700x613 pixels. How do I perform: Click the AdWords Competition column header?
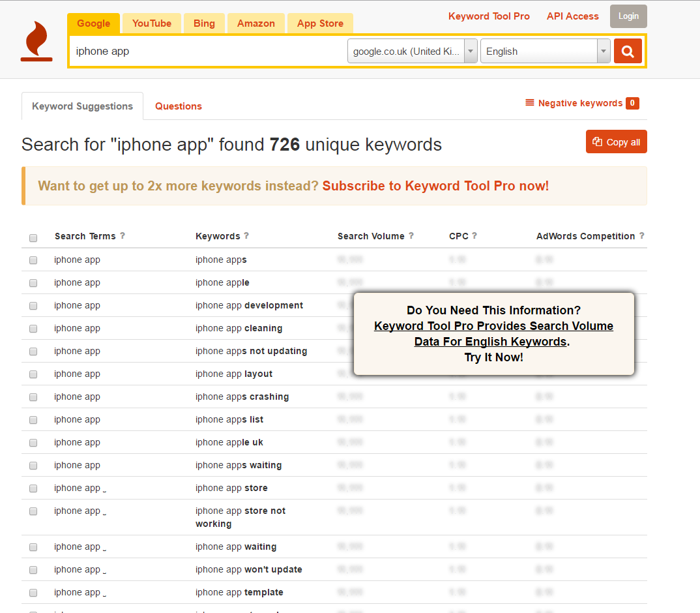pyautogui.click(x=585, y=236)
